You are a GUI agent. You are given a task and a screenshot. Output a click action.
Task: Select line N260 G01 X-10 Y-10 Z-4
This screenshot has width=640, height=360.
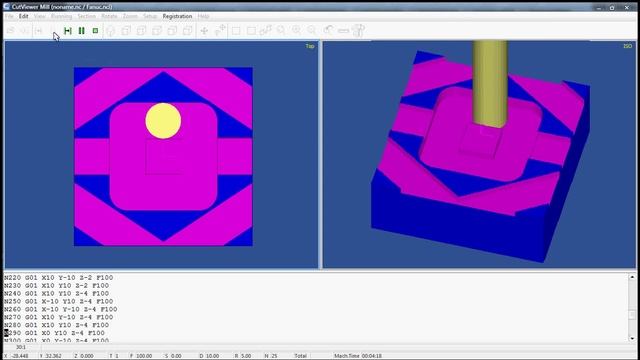coord(61,309)
